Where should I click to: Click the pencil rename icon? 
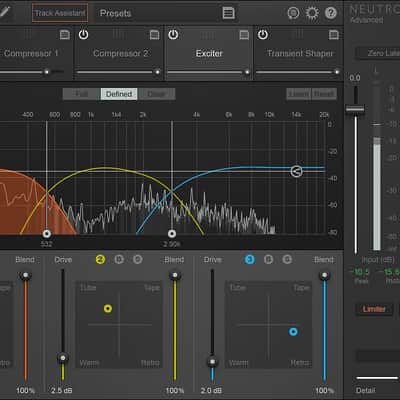point(5,11)
